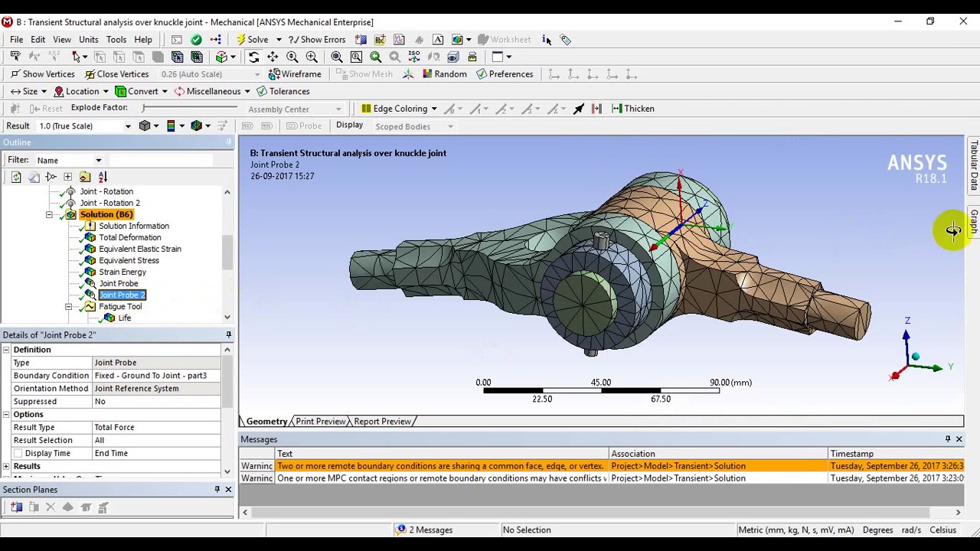Select Total Deformation in outline

point(130,238)
